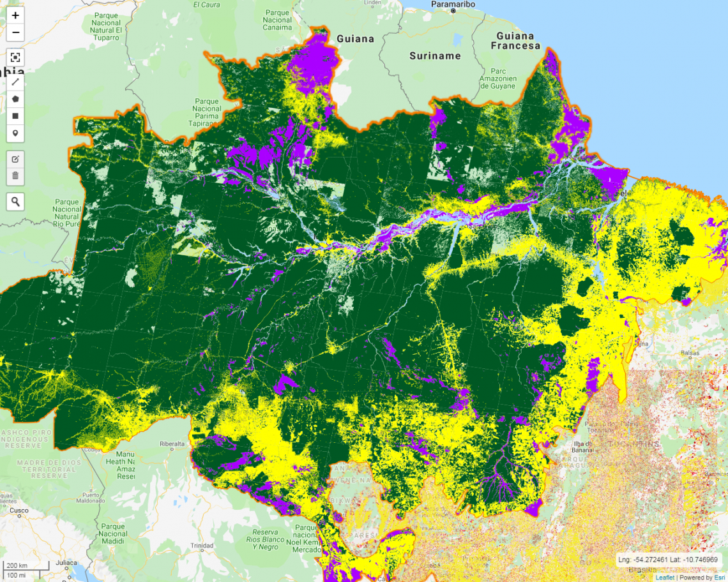Viewport: 728px width, 582px height.
Task: Open the Leaflet attribution link
Action: (664, 578)
